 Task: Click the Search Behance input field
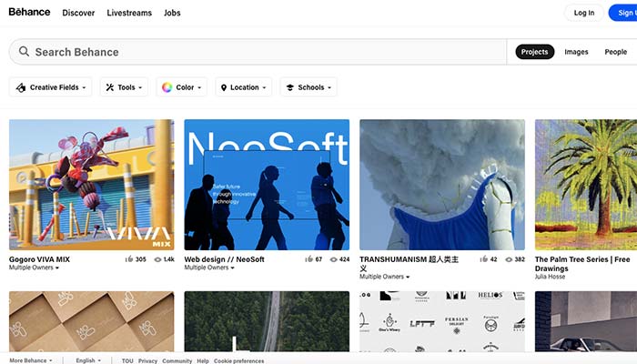coord(258,52)
